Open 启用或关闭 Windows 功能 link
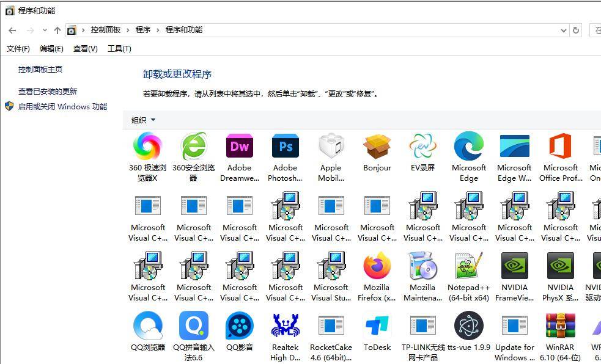Viewport: 601px width, 364px height. pyautogui.click(x=62, y=107)
